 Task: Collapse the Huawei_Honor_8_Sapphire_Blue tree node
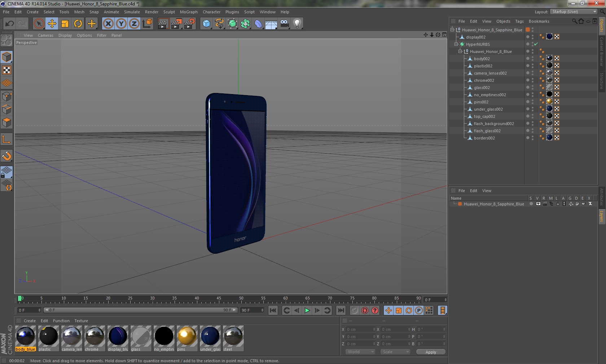(x=452, y=30)
